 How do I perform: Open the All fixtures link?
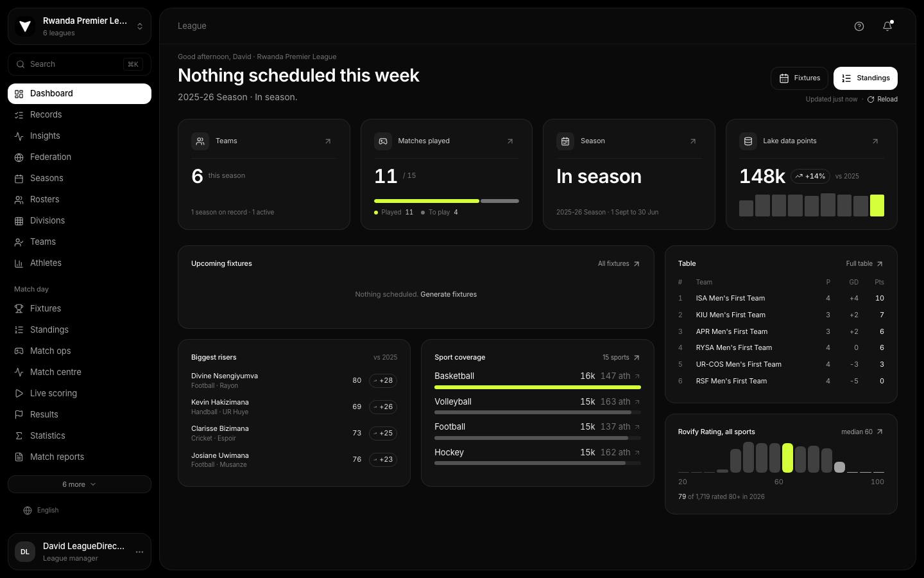[x=619, y=264]
